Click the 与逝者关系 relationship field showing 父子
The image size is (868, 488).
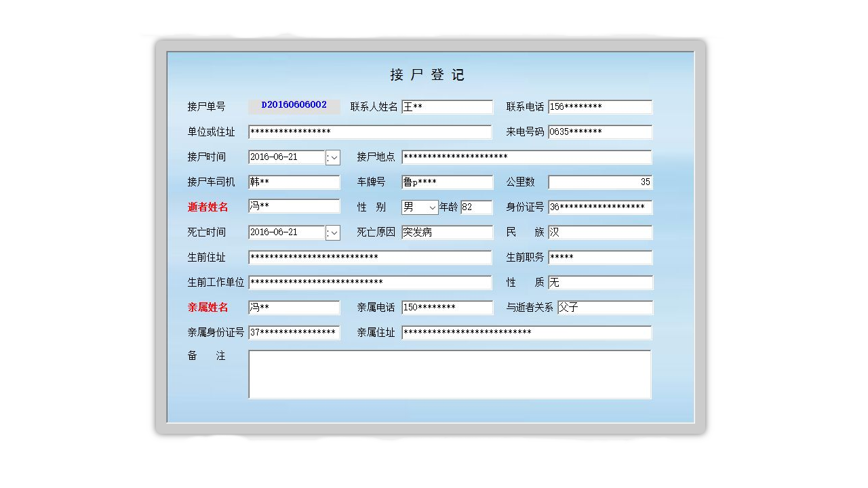604,307
